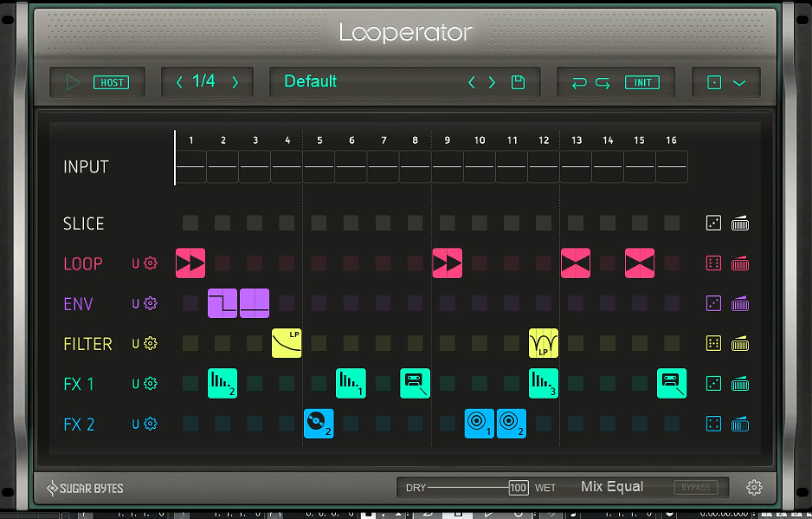The height and width of the screenshot is (519, 812).
Task: Redo the last action
Action: point(603,83)
